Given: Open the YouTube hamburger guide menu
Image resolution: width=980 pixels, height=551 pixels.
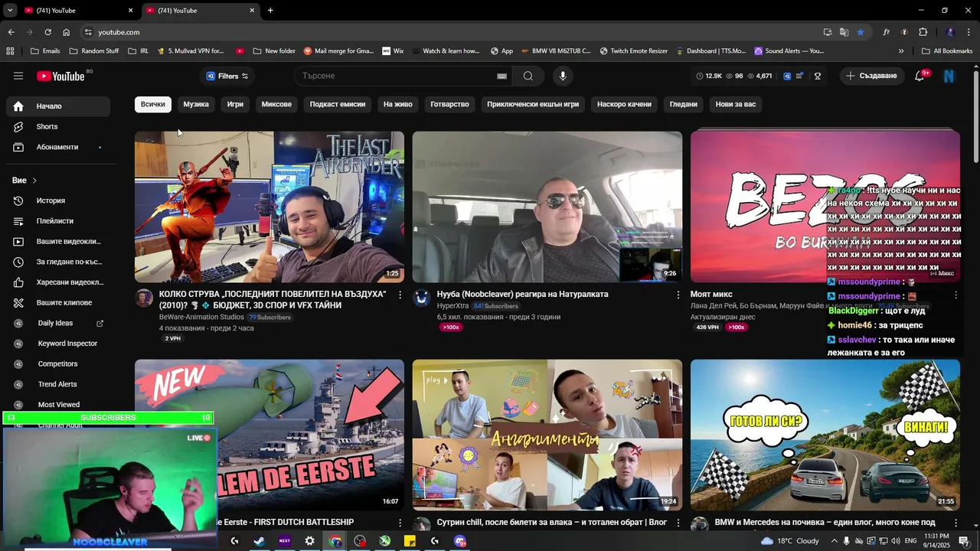Looking at the screenshot, I should [x=18, y=76].
